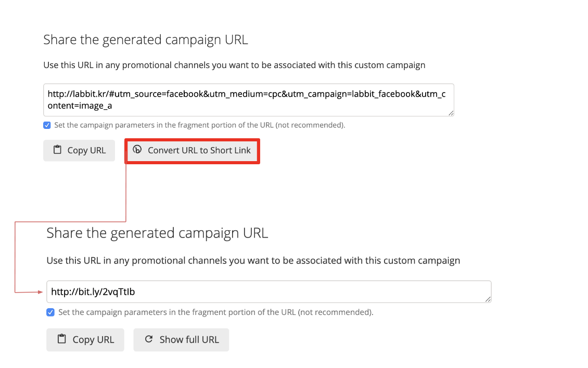Click the circular refresh icon on Show full URL
This screenshot has height=368, width=588.
point(149,339)
